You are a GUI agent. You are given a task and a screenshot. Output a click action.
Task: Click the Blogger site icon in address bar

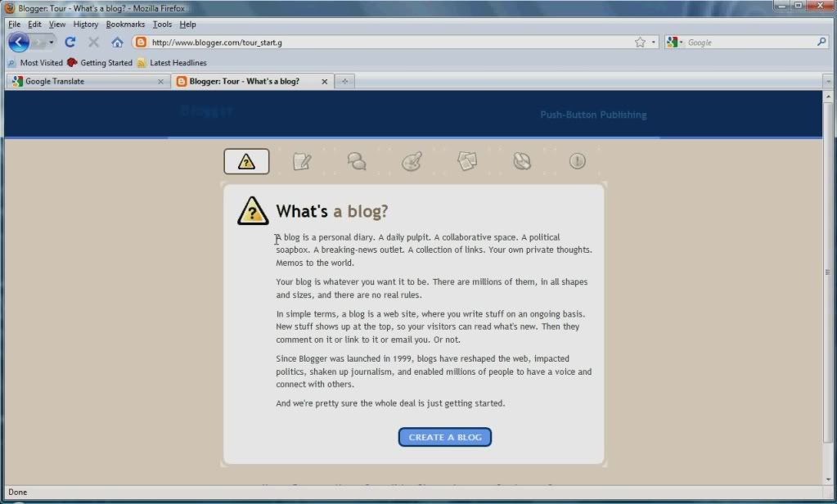coord(141,43)
